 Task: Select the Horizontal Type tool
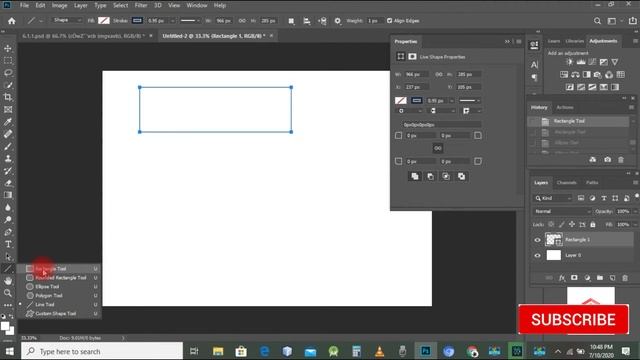[8, 244]
